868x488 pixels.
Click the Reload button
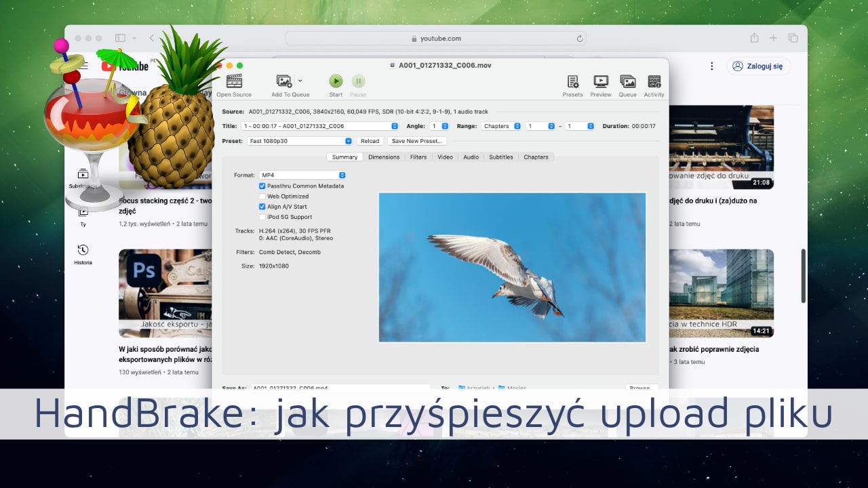(x=370, y=141)
